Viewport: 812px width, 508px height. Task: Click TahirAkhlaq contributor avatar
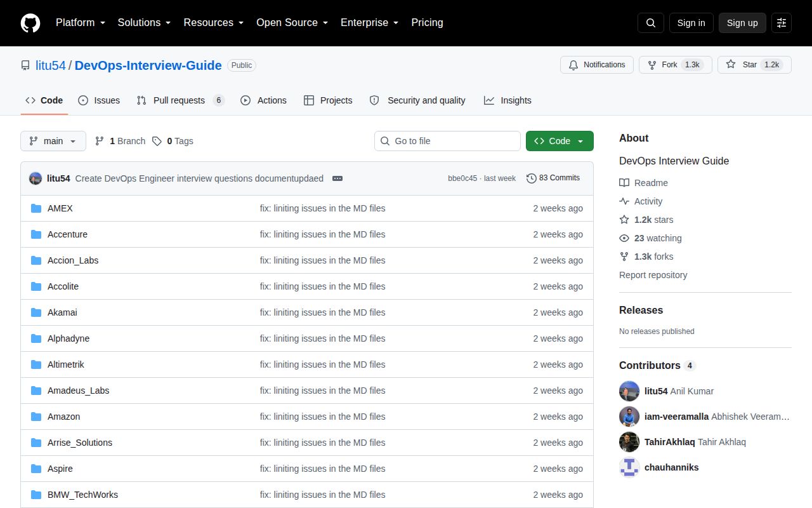pos(629,442)
